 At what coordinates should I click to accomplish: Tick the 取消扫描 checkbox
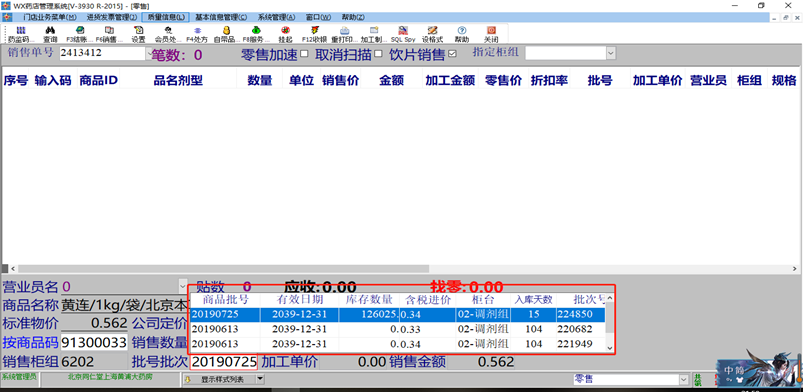tap(378, 53)
